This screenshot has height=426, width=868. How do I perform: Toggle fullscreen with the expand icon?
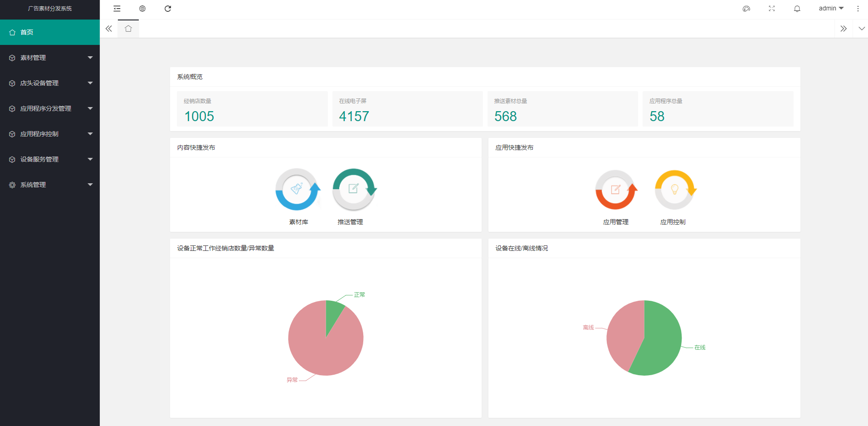point(772,9)
